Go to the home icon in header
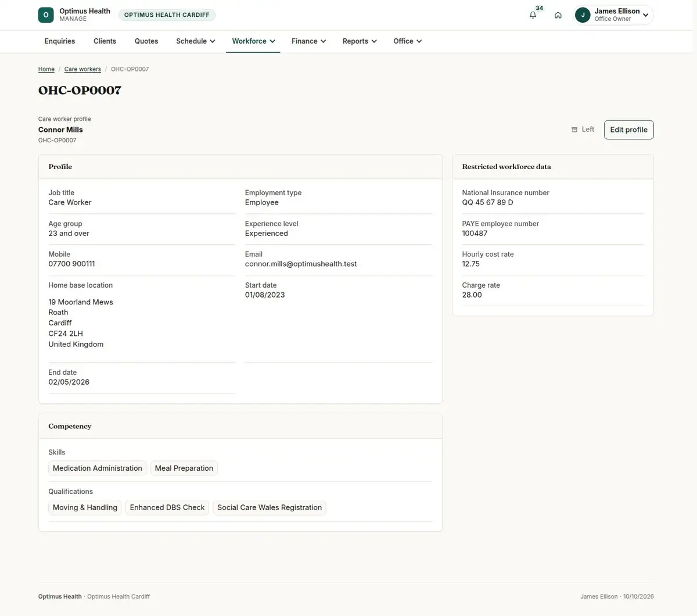Image resolution: width=697 pixels, height=616 pixels. coord(558,15)
